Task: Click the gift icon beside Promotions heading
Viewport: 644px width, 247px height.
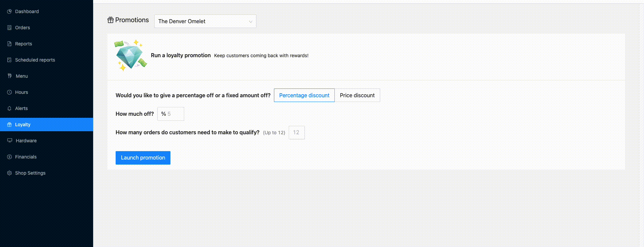Action: click(x=111, y=20)
